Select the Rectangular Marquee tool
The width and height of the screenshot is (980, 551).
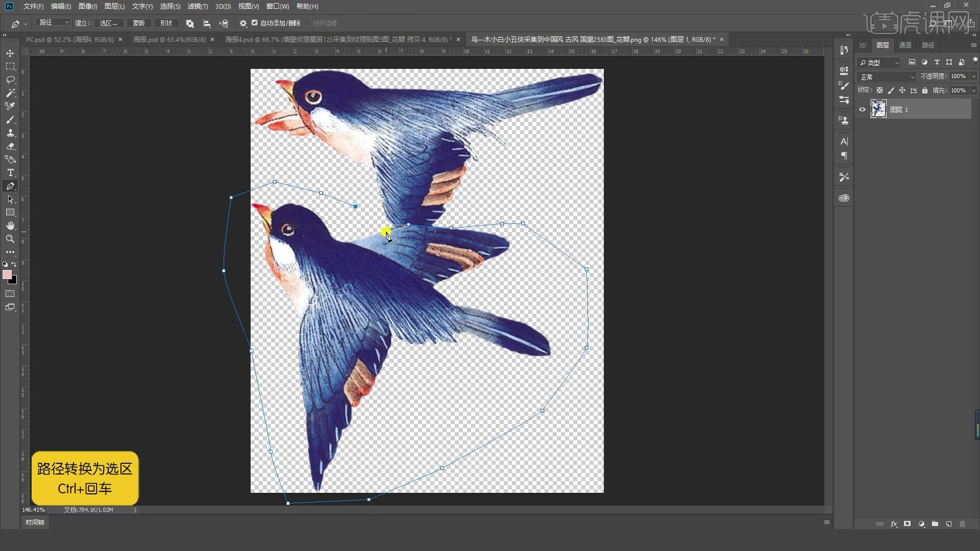(x=10, y=66)
